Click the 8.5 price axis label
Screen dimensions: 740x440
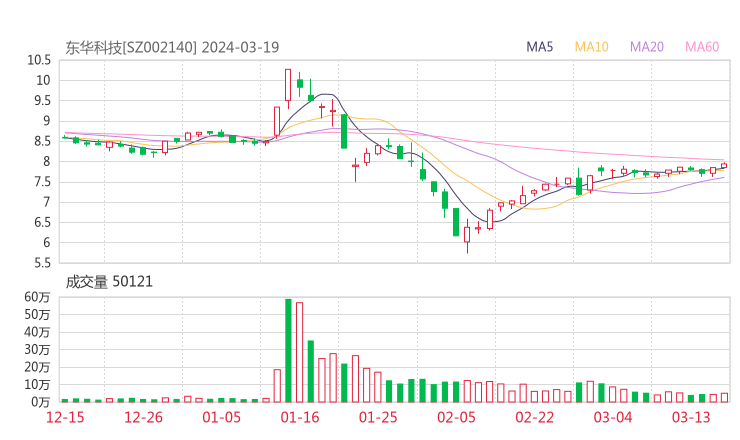pos(42,141)
